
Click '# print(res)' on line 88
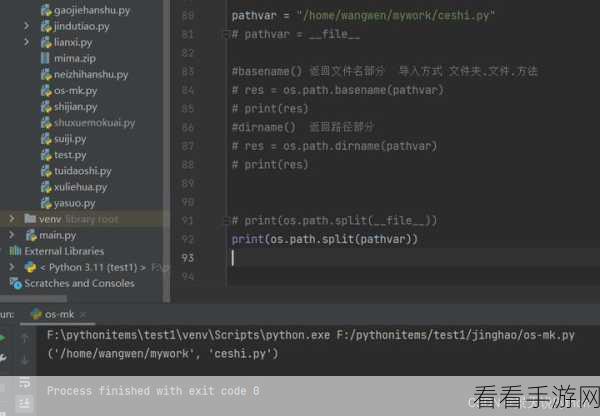270,165
